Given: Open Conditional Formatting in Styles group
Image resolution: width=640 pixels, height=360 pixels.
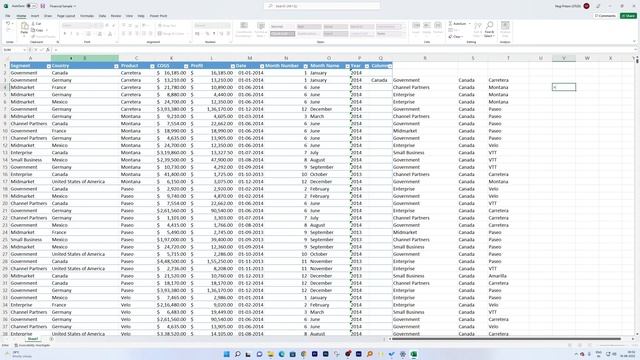Looking at the screenshot, I should pos(244,29).
